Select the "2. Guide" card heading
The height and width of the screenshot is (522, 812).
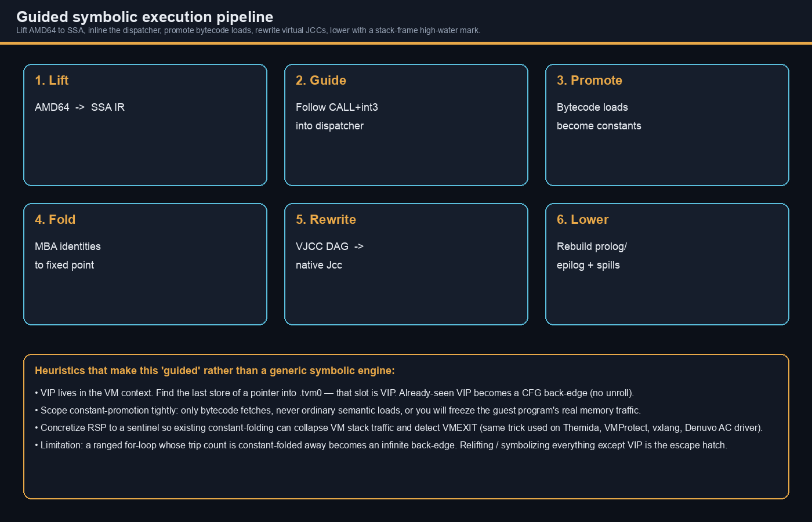pos(321,81)
